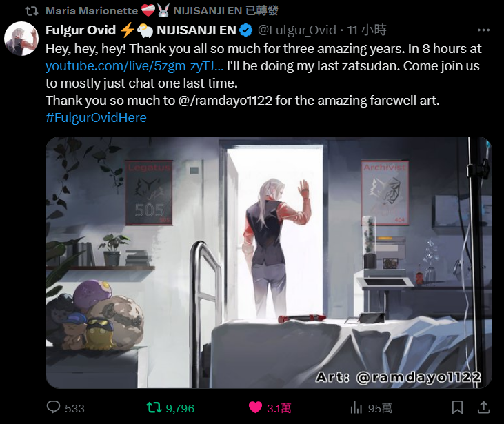The width and height of the screenshot is (504, 424).
Task: View post analytics bar chart icon
Action: 356,407
